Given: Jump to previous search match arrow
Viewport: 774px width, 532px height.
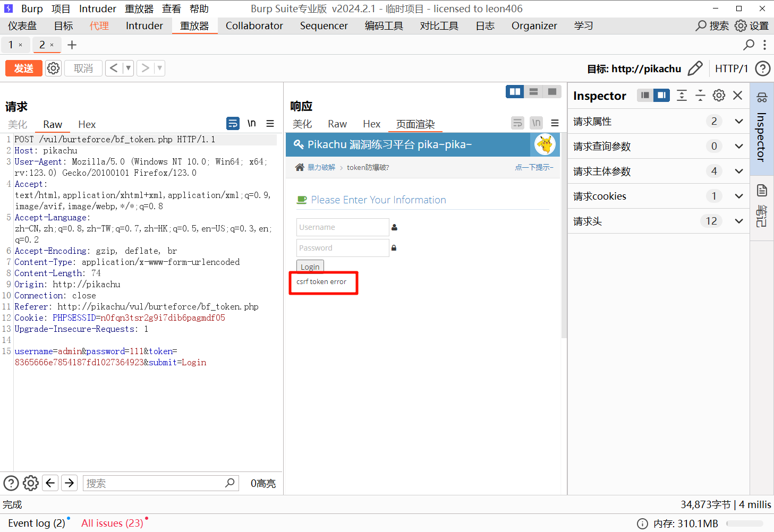Looking at the screenshot, I should click(x=50, y=483).
